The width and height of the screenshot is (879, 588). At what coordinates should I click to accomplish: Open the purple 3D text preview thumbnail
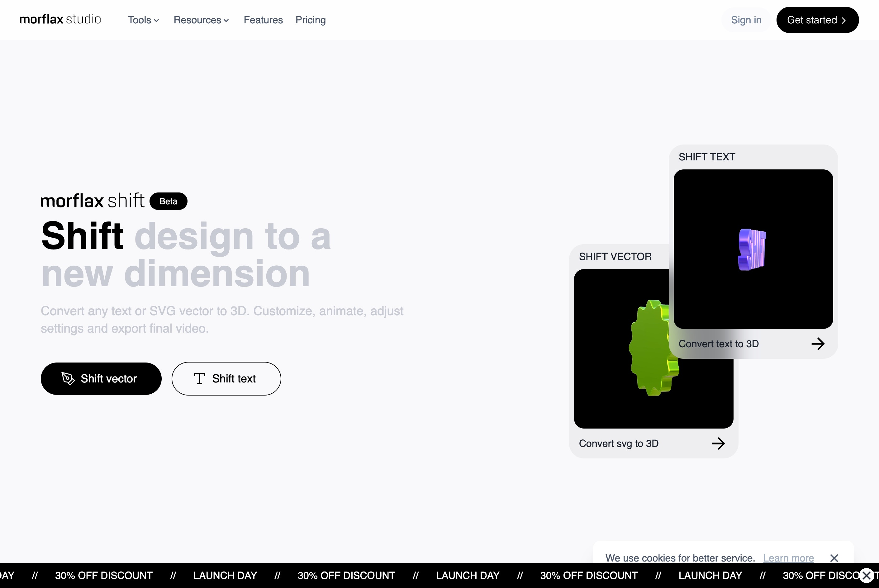[753, 249]
